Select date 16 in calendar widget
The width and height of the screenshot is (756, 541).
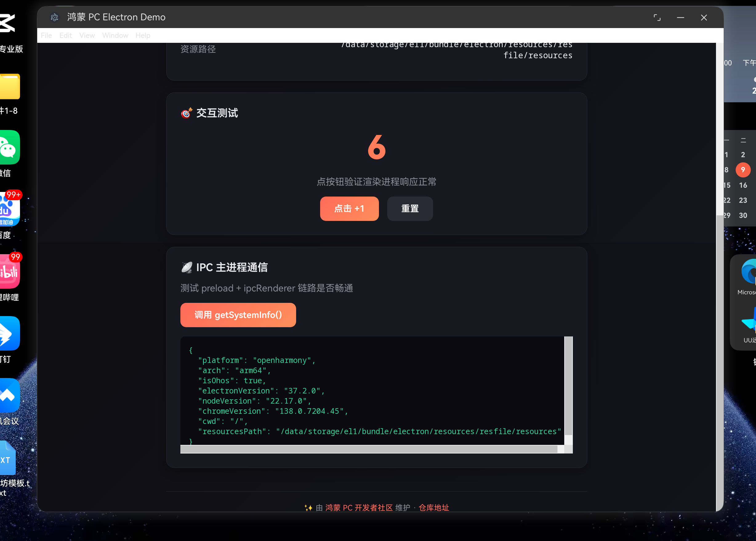pos(743,185)
